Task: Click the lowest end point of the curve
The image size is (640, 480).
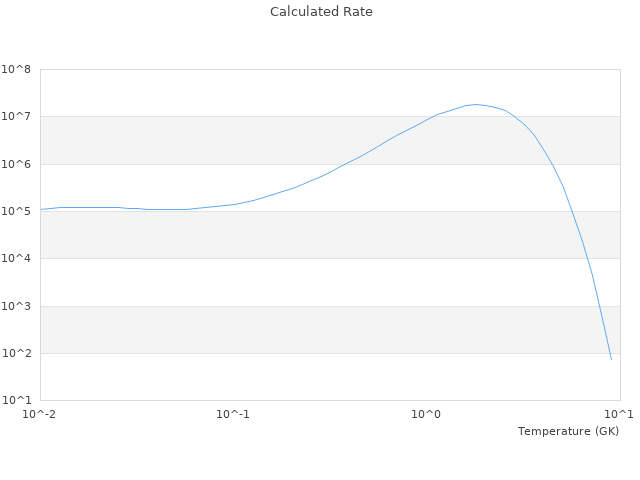Action: click(611, 359)
